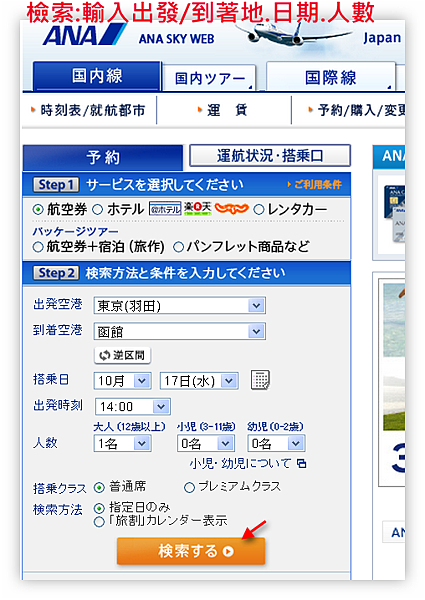The image size is (425, 600).
Task: Open the 大人 count dropdown
Action: coord(122,443)
